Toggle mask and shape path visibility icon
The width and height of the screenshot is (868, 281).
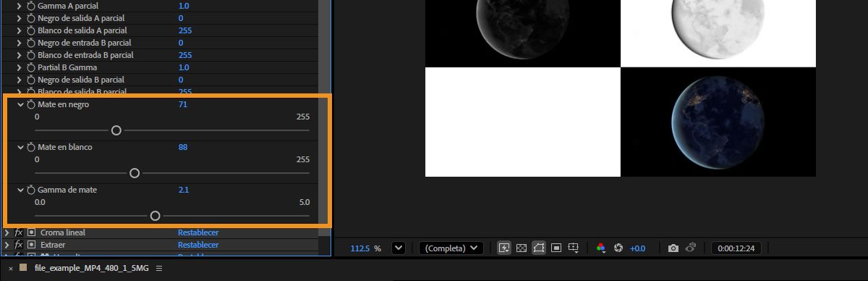(x=538, y=248)
